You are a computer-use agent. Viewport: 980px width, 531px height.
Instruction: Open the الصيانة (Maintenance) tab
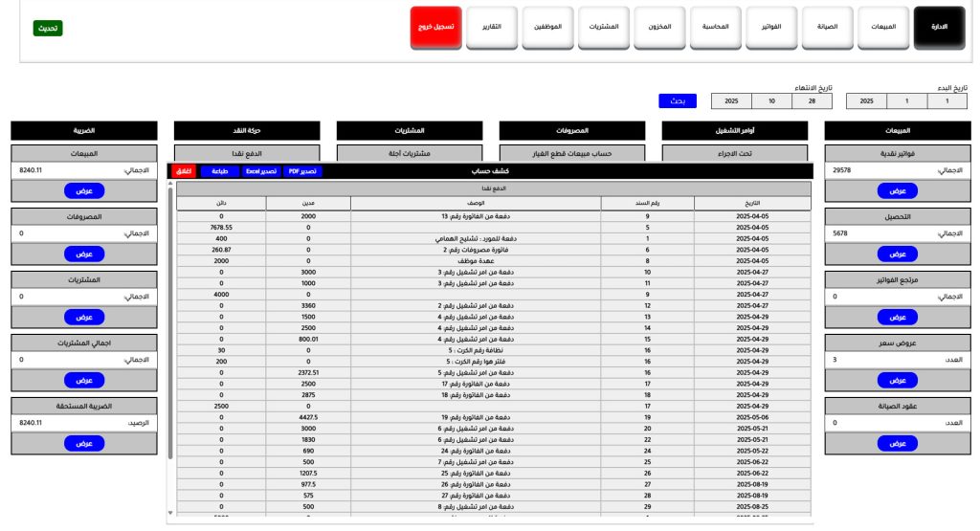pyautogui.click(x=826, y=29)
